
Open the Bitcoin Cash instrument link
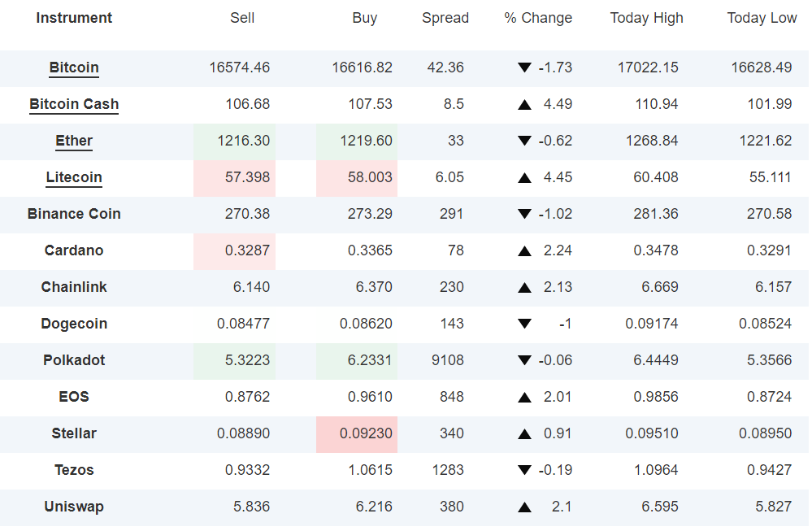tap(74, 104)
